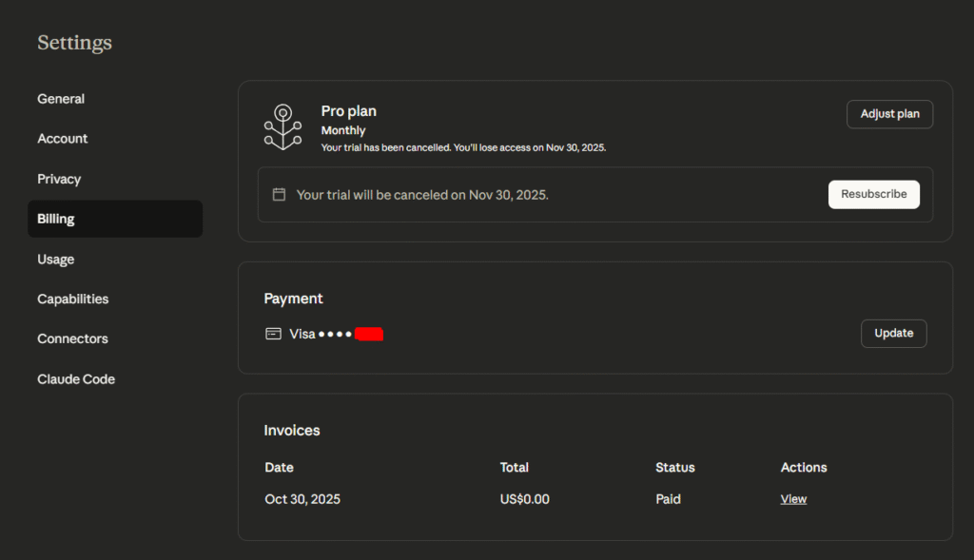The width and height of the screenshot is (974, 560).
Task: Open Capabilities settings
Action: (73, 299)
